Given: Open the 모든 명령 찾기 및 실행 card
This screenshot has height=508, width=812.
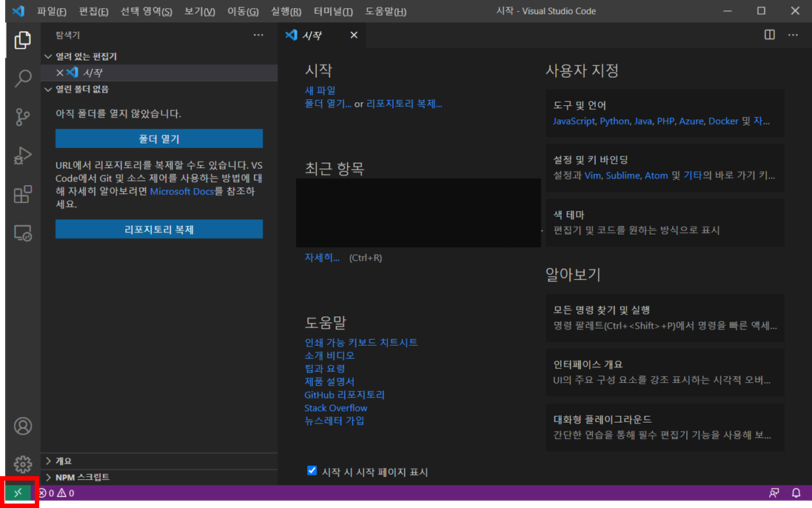Looking at the screenshot, I should pos(665,318).
